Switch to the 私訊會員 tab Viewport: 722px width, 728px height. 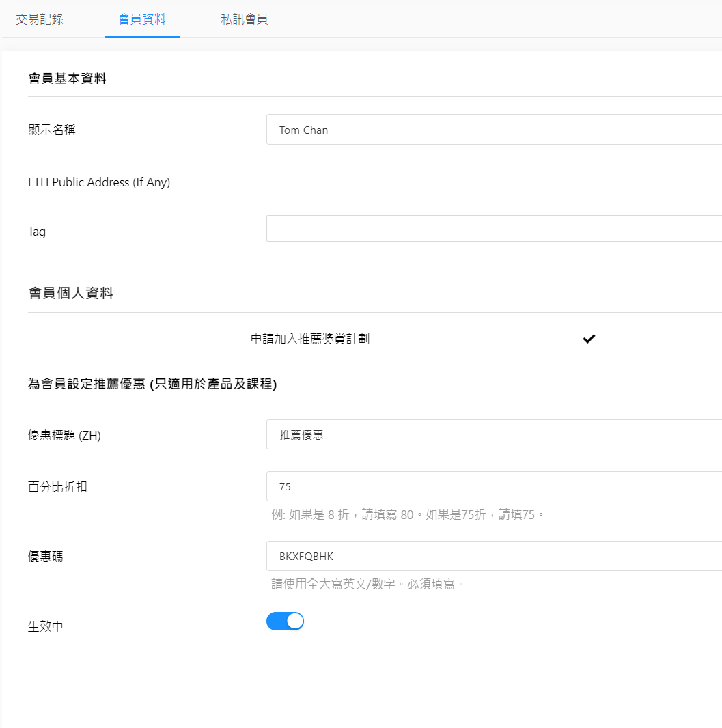pyautogui.click(x=244, y=19)
